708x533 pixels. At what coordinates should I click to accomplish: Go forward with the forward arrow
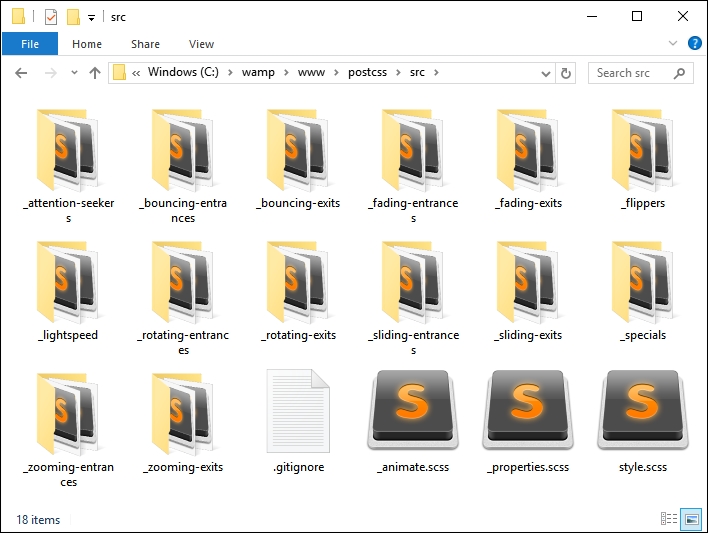[51, 73]
